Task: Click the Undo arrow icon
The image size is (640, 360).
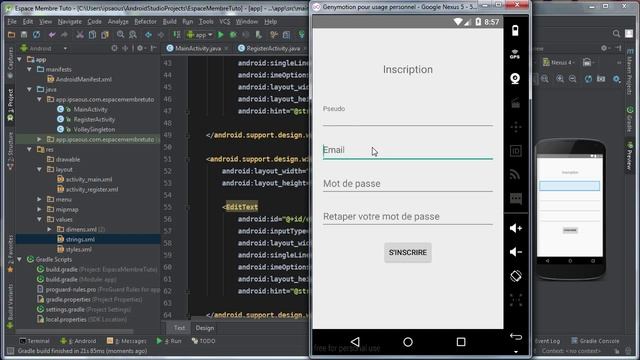Action: click(52, 35)
